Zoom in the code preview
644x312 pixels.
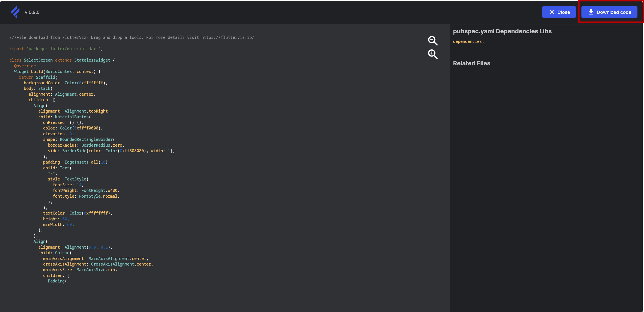click(x=433, y=54)
